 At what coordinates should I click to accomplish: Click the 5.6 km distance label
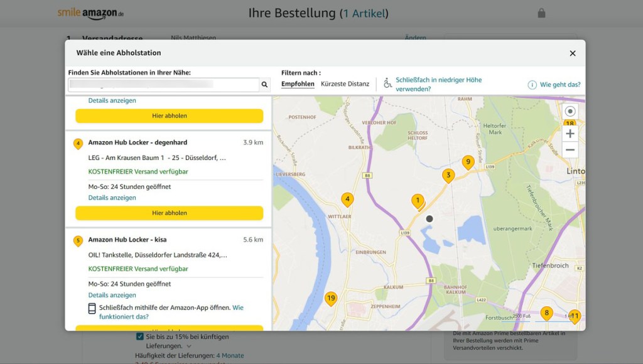click(253, 240)
